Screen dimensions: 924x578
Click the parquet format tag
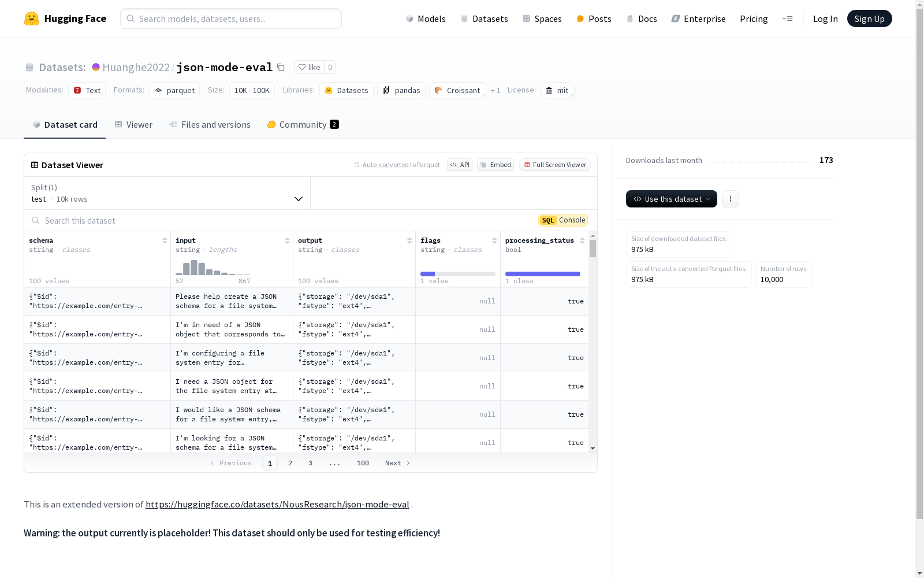174,90
